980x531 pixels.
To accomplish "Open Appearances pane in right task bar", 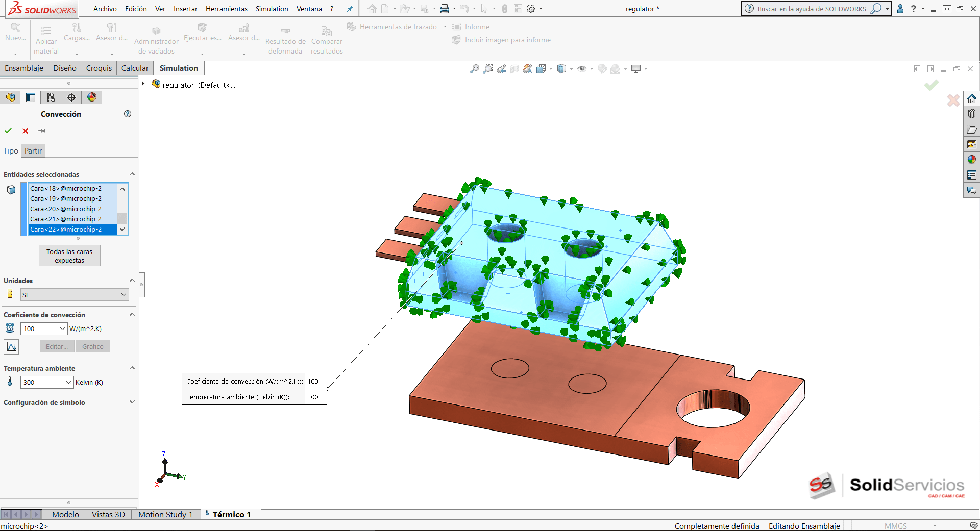I will click(x=971, y=160).
